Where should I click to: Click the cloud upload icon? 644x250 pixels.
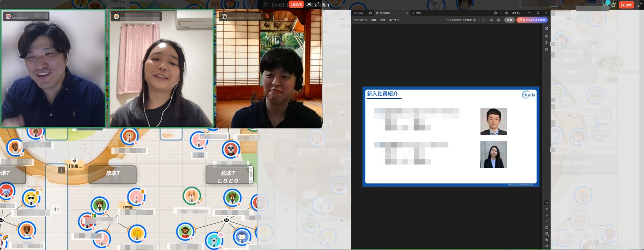491,20
